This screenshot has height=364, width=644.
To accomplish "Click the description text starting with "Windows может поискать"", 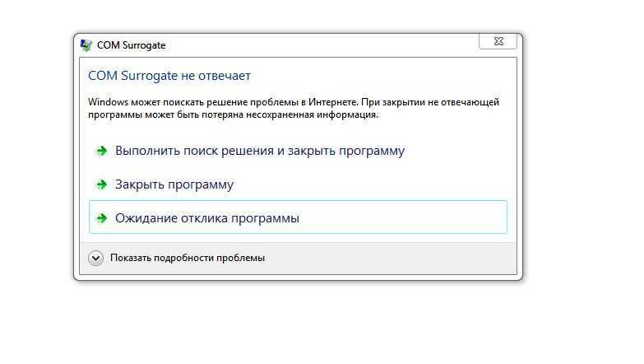I will click(294, 108).
